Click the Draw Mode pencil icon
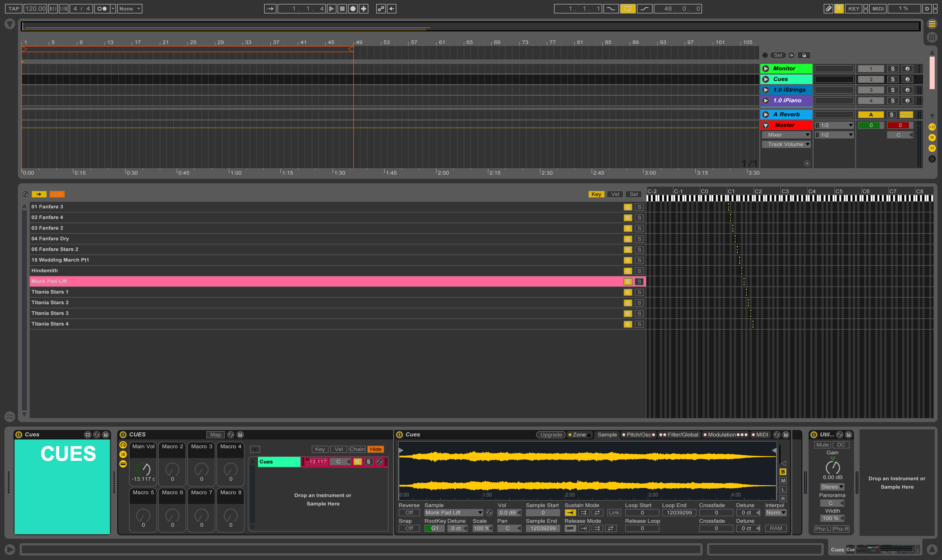Viewport: 942px width, 560px height. (828, 9)
